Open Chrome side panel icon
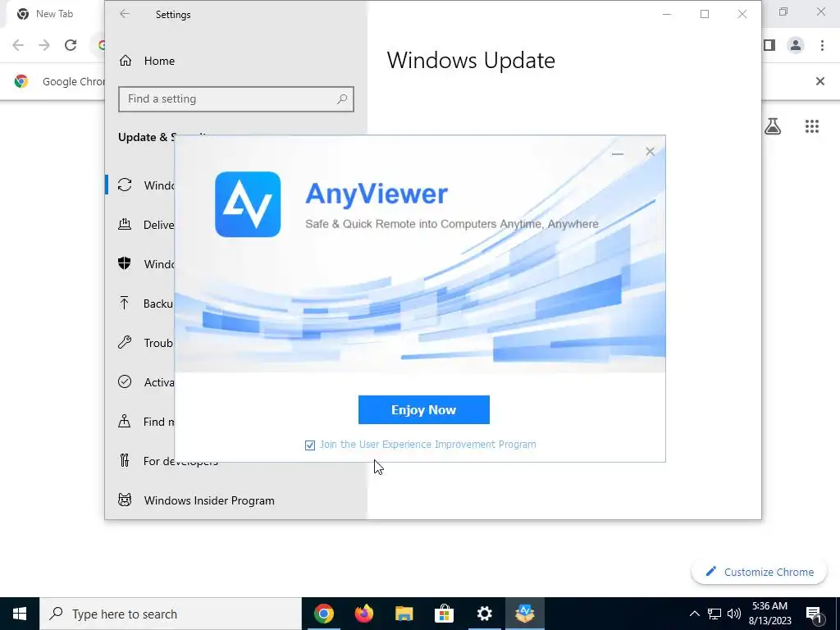Viewport: 840px width, 630px height. pos(769,45)
